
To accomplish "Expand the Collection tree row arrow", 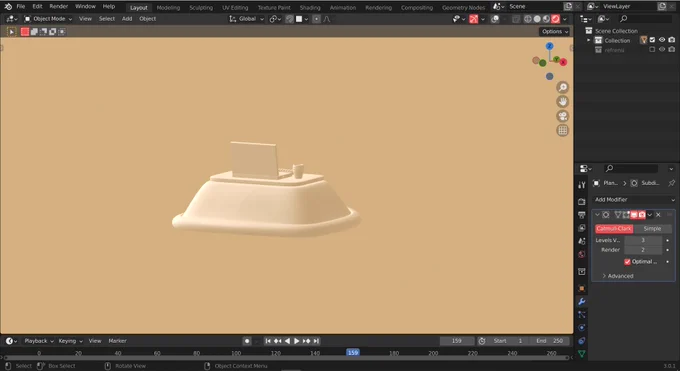I will coord(588,40).
